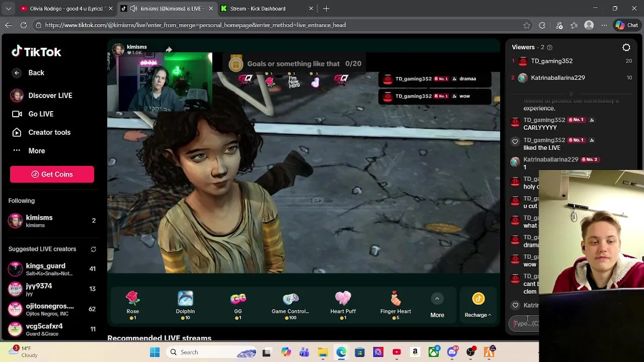Image resolution: width=644 pixels, height=362 pixels.
Task: Click Get Coins button
Action: pos(52,174)
